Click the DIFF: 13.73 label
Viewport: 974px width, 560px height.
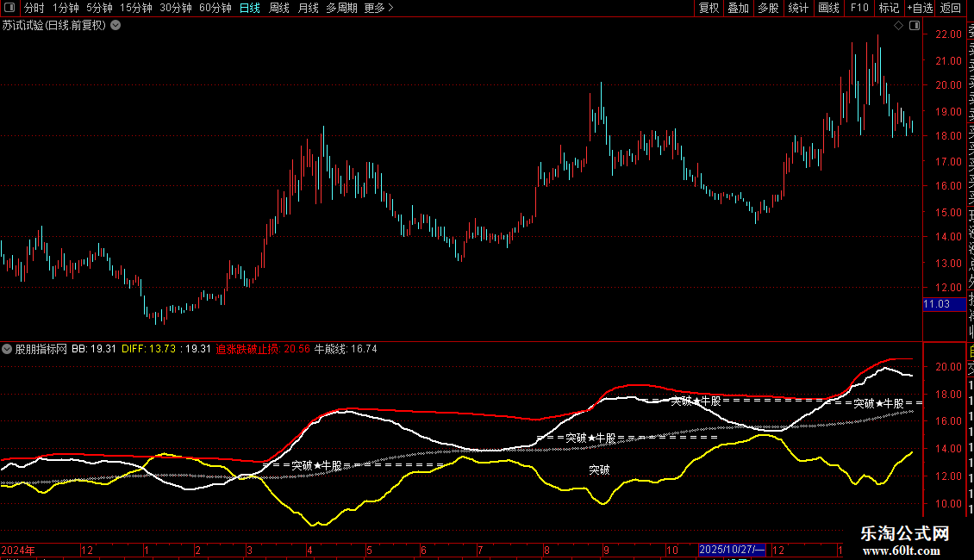(x=148, y=349)
